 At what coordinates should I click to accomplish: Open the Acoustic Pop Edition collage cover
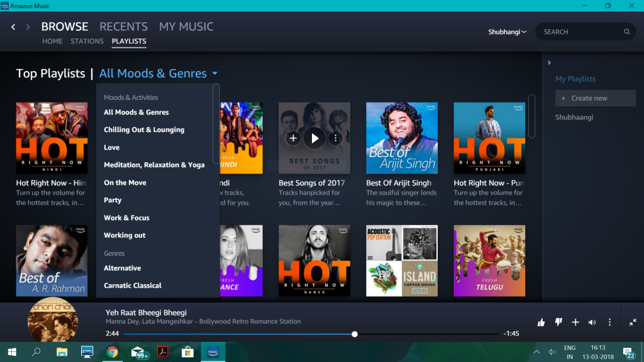402,261
